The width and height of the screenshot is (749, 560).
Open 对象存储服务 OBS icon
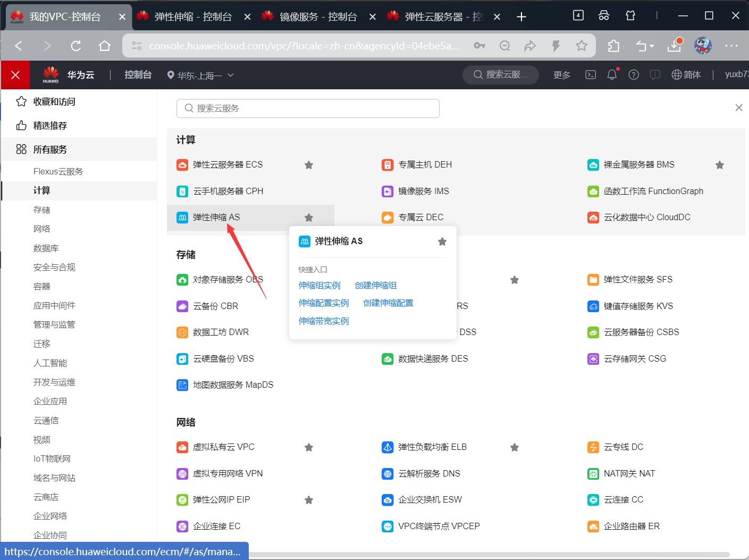coord(182,280)
